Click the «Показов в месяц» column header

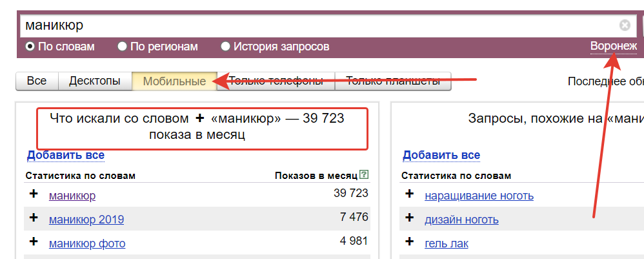(316, 176)
